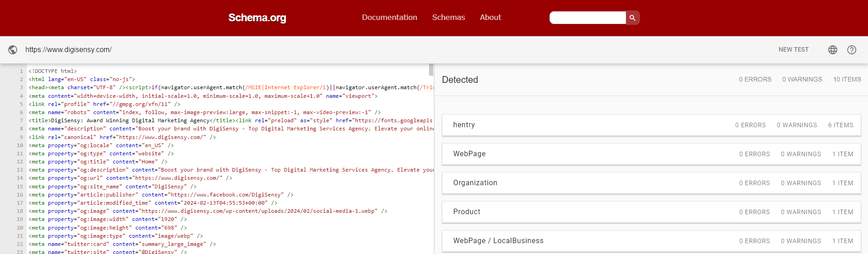
Task: Click the title DigiSensy code line
Action: pos(230,120)
